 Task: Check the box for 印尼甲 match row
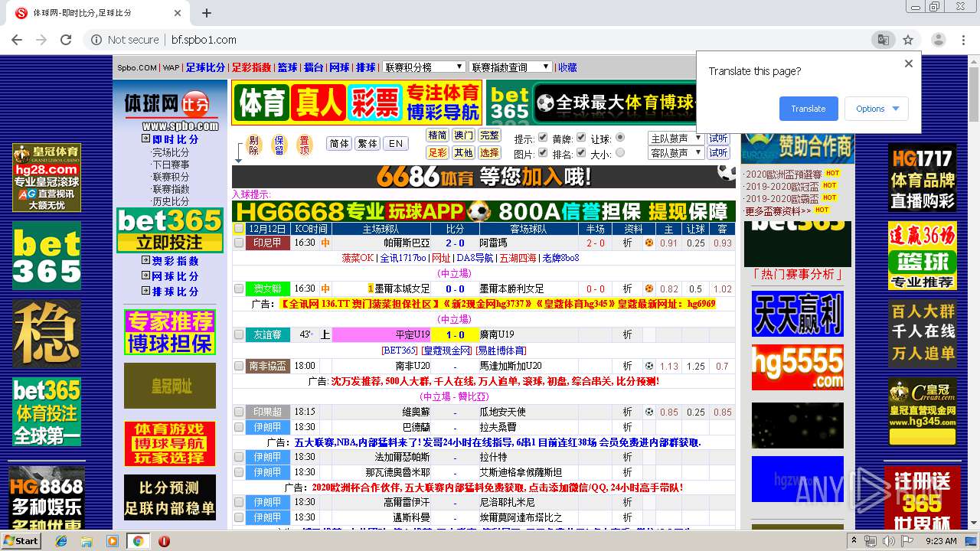point(239,243)
